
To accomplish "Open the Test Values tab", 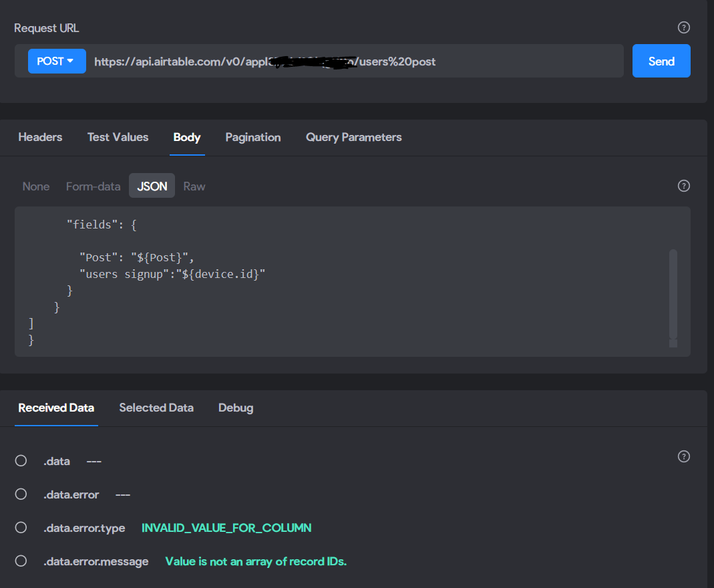I will coord(118,137).
